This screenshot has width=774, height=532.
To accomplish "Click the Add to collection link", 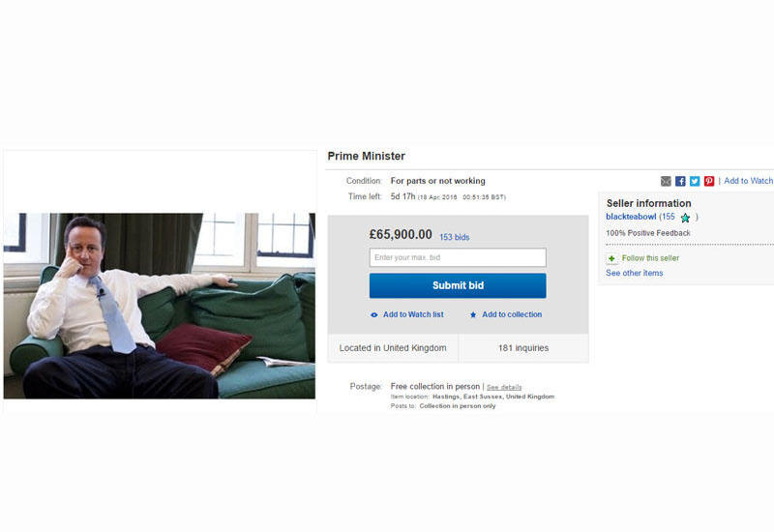I will coord(512,314).
